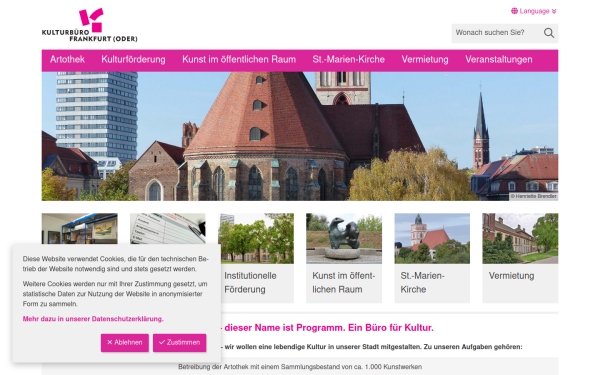Click the brick building Vermietung thumbnail
600x375 pixels.
click(x=520, y=238)
